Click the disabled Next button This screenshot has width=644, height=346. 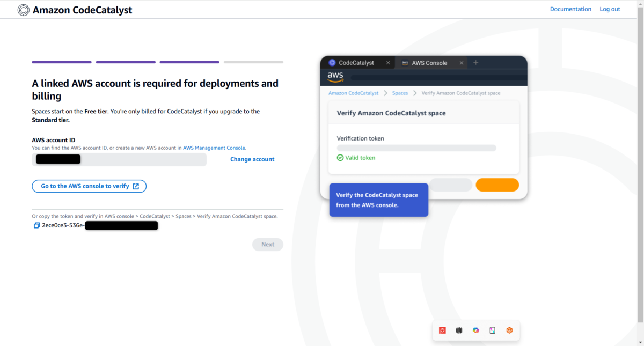[268, 245]
